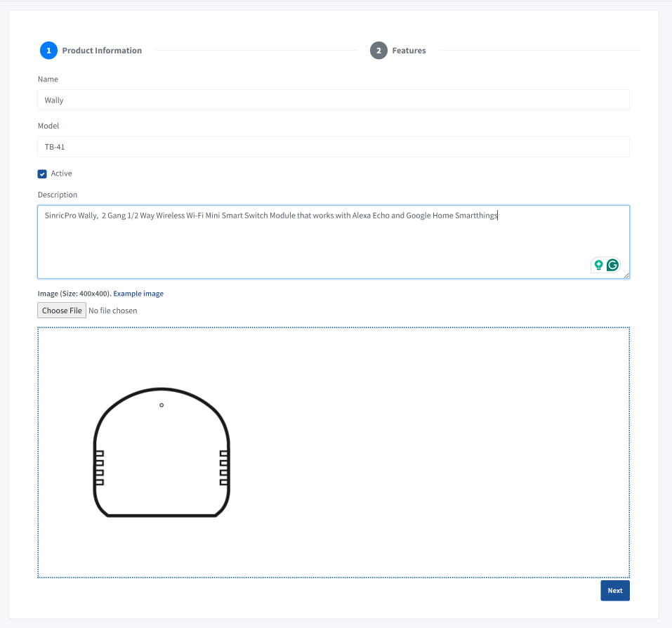Click the step 1 circle indicator
Screen dimensions: 672x628
point(48,51)
